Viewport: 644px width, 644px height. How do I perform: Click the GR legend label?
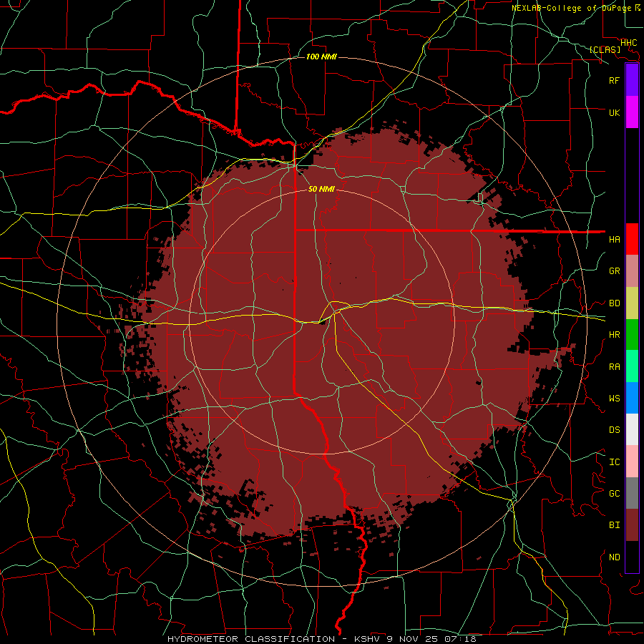(614, 271)
